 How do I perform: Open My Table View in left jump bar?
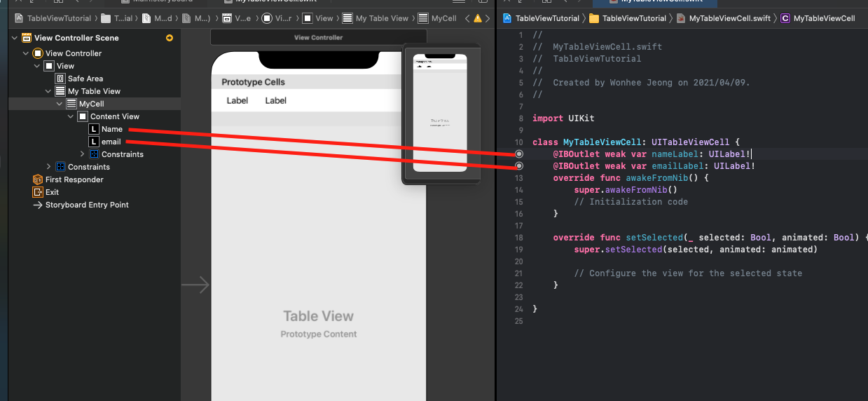click(376, 18)
